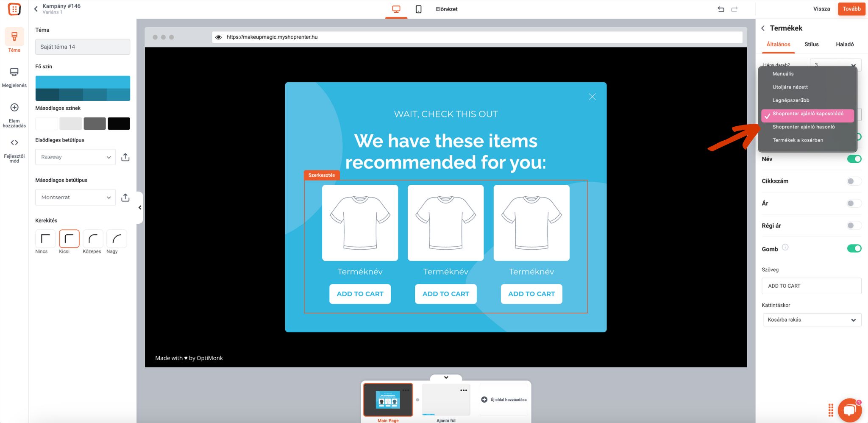Image resolution: width=868 pixels, height=423 pixels.
Task: Switch to desktop preview view
Action: pyautogui.click(x=396, y=9)
